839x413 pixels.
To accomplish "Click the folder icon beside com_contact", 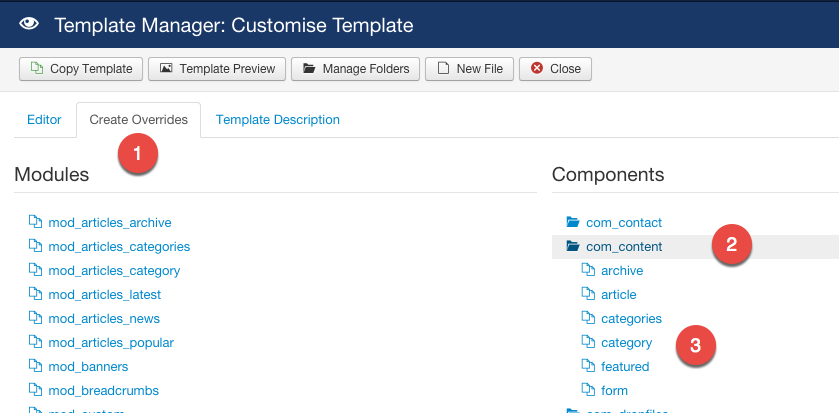I will click(x=573, y=222).
